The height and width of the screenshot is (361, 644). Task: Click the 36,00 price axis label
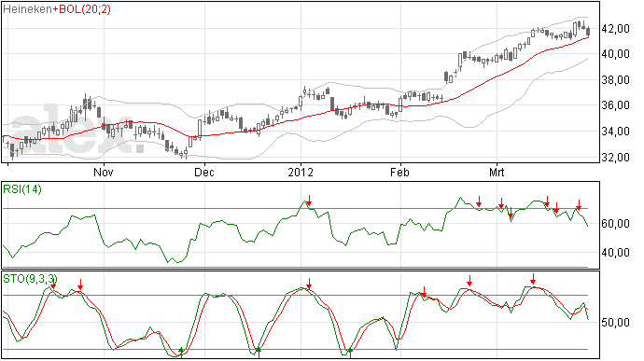pyautogui.click(x=615, y=105)
